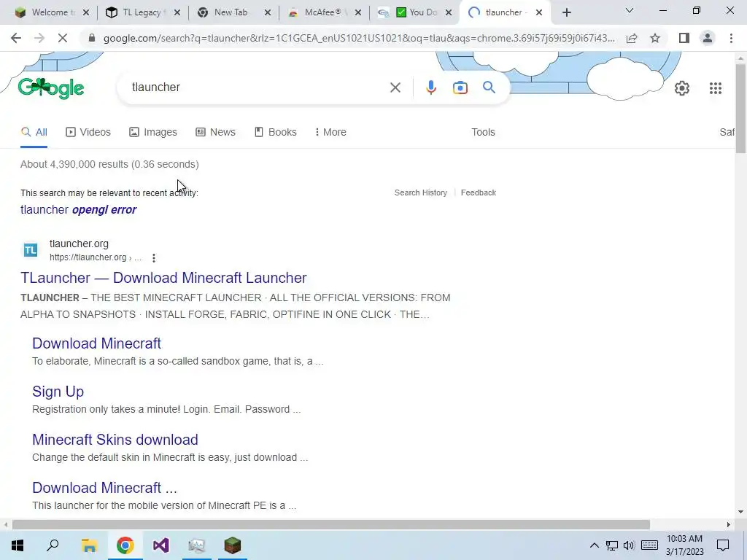747x560 pixels.
Task: Open File Explorer from the taskbar
Action: click(89, 545)
